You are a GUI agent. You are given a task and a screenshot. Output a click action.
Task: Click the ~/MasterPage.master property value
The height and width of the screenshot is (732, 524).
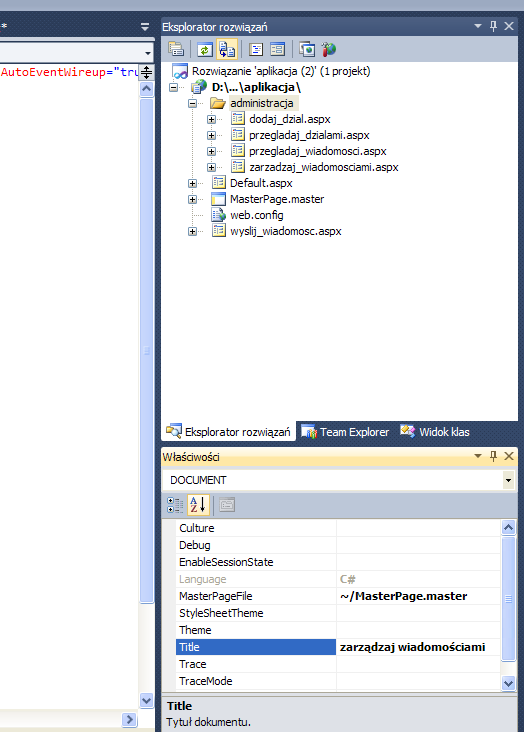[x=404, y=596]
